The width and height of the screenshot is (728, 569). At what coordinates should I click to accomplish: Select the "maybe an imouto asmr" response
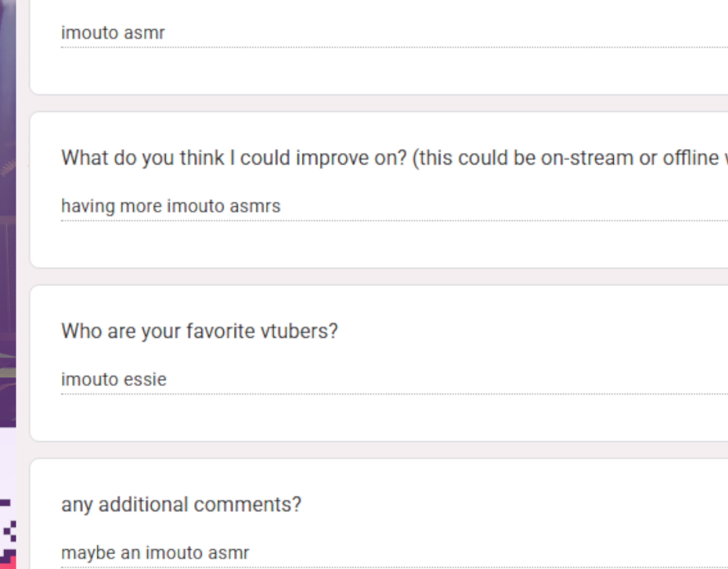pyautogui.click(x=155, y=553)
